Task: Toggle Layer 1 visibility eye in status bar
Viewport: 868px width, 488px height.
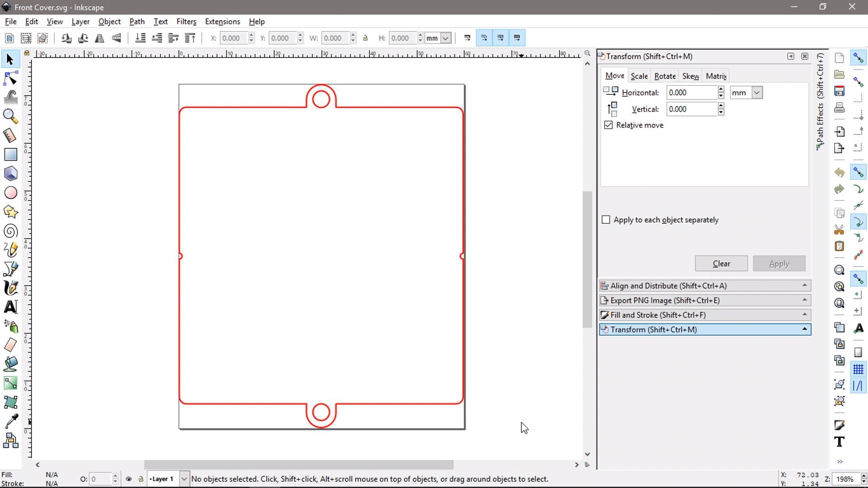Action: tap(129, 479)
